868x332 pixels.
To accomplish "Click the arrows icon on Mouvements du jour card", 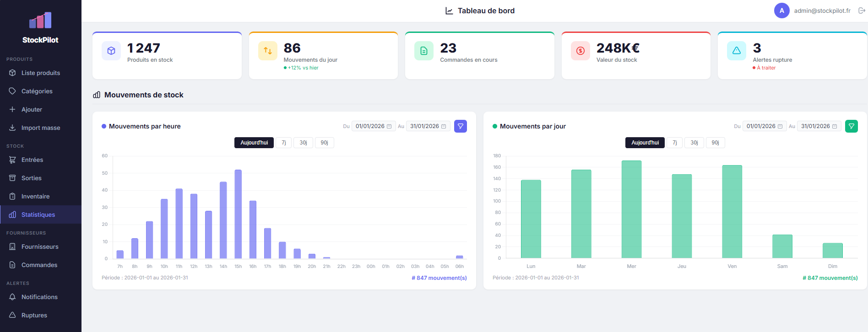I will [x=268, y=51].
